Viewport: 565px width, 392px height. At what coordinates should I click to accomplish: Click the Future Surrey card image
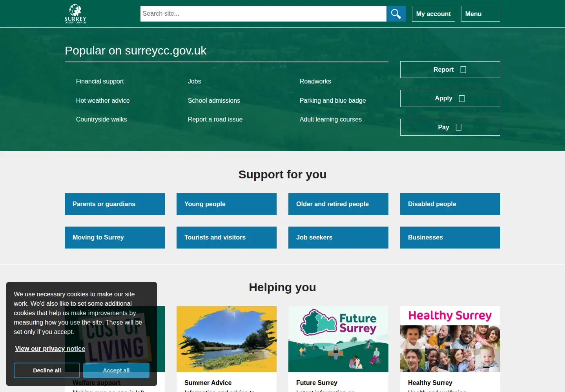click(338, 339)
